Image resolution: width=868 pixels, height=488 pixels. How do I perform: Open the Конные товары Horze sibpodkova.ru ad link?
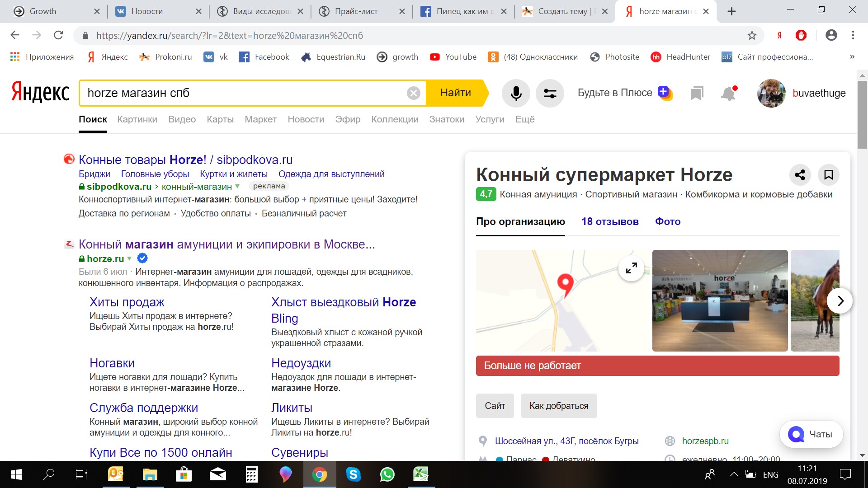coord(185,160)
